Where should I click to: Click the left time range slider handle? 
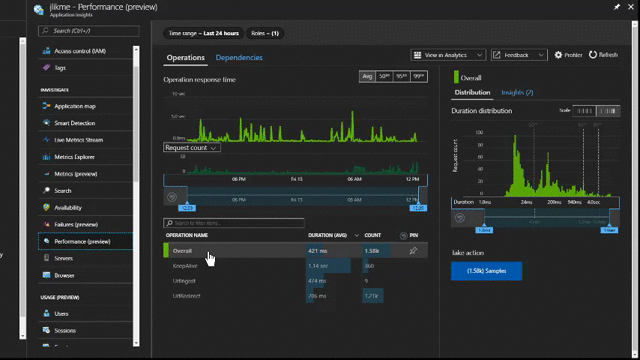[187, 208]
